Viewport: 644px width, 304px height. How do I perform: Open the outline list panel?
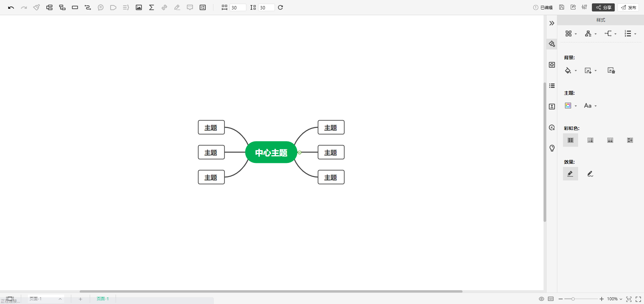pos(552,86)
